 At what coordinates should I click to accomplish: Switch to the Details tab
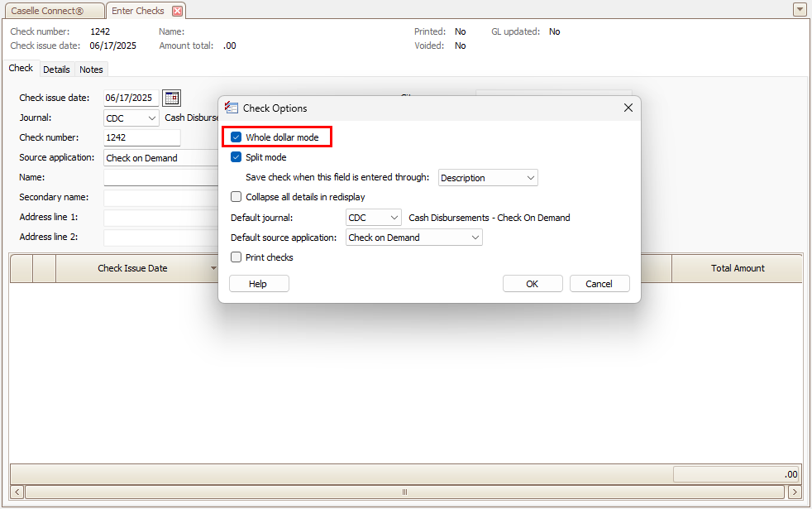pyautogui.click(x=56, y=70)
